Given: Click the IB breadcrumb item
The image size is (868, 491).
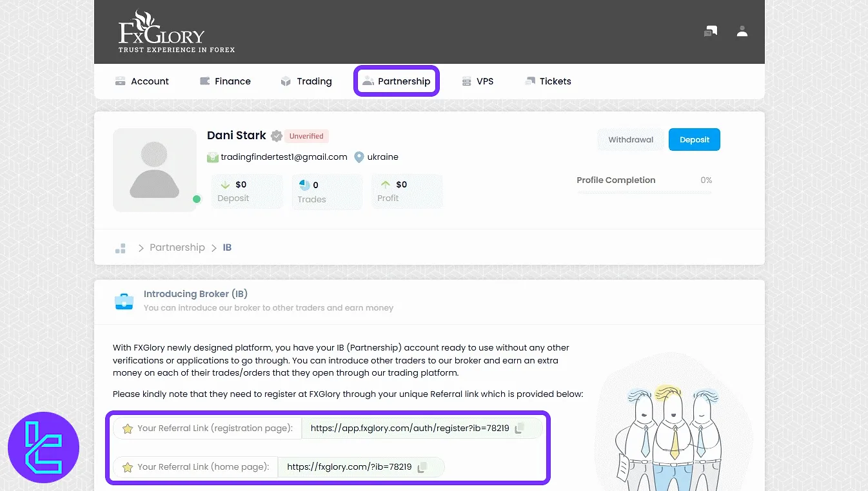Looking at the screenshot, I should pyautogui.click(x=227, y=247).
